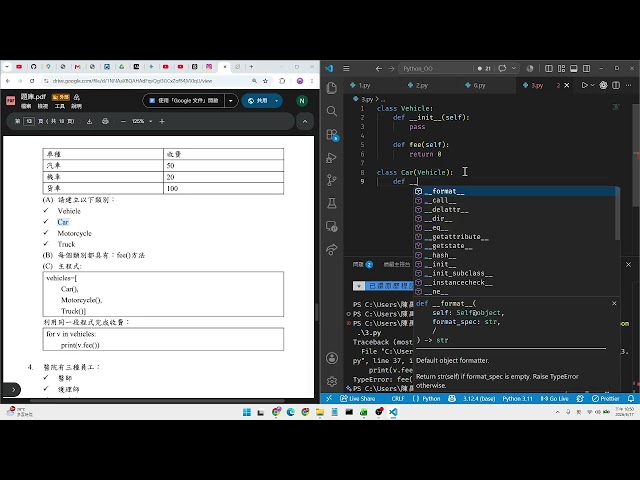Toggle Prettier in the status bar
This screenshot has width=640, height=480.
tap(606, 398)
